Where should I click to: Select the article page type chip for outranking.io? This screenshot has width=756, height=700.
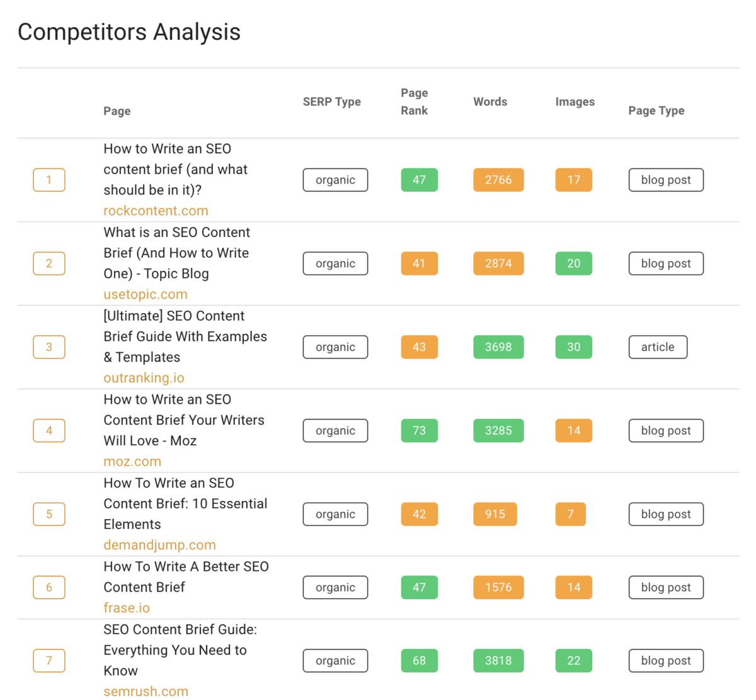pos(658,347)
